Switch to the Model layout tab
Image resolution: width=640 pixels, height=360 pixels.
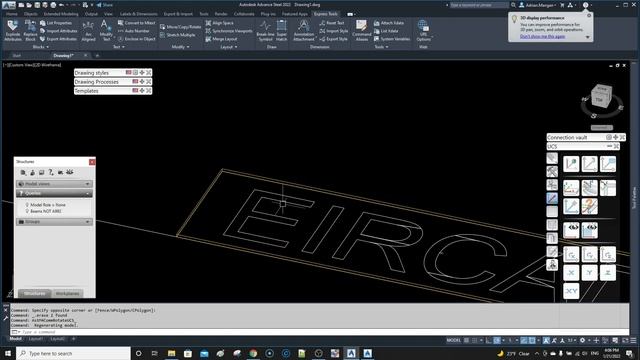(16, 339)
